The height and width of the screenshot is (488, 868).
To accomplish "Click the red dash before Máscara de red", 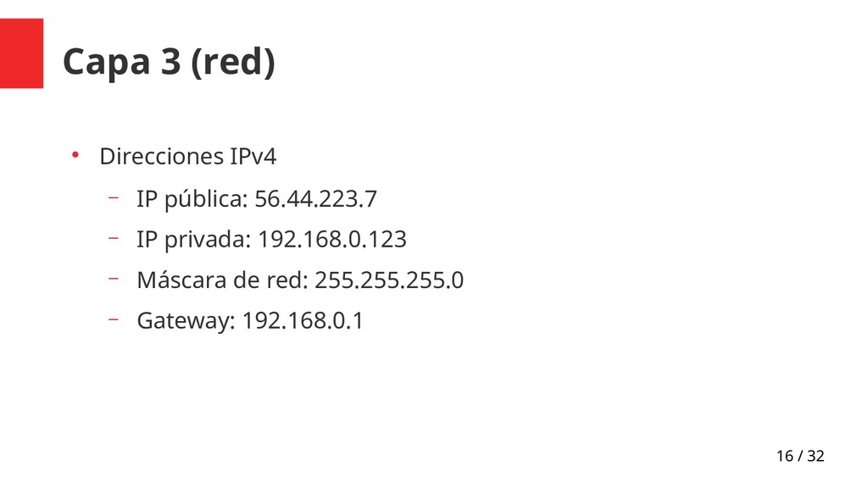I will 114,278.
